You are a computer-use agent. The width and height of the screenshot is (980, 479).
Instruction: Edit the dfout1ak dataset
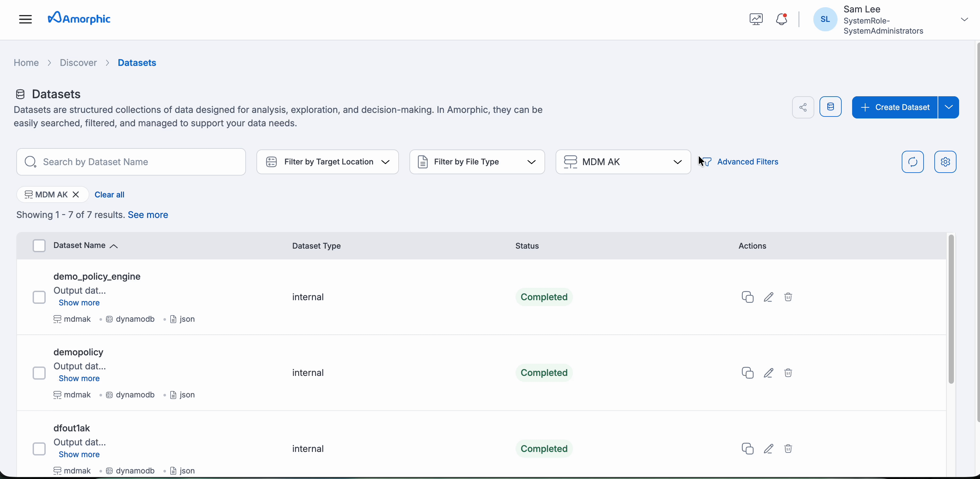[x=769, y=449]
